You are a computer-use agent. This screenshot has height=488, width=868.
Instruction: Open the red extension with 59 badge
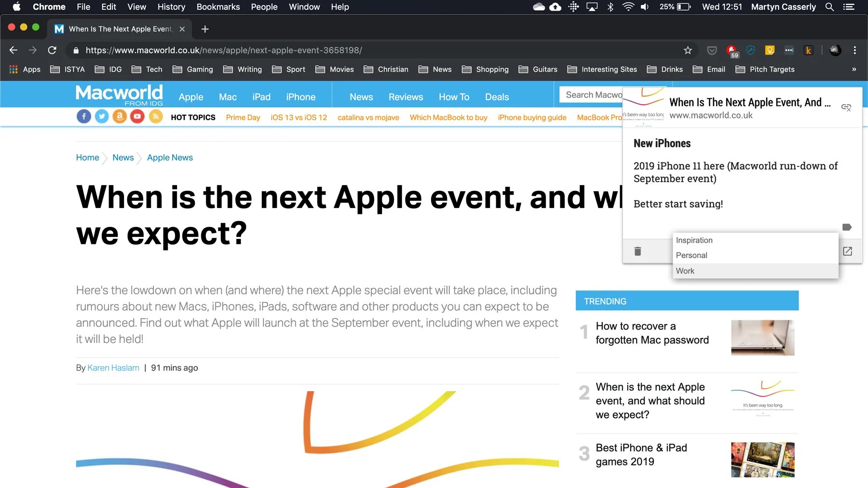(x=732, y=51)
